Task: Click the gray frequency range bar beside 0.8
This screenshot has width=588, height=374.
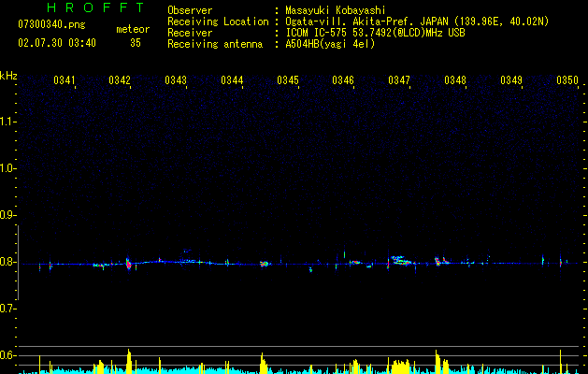Action: [x=18, y=263]
